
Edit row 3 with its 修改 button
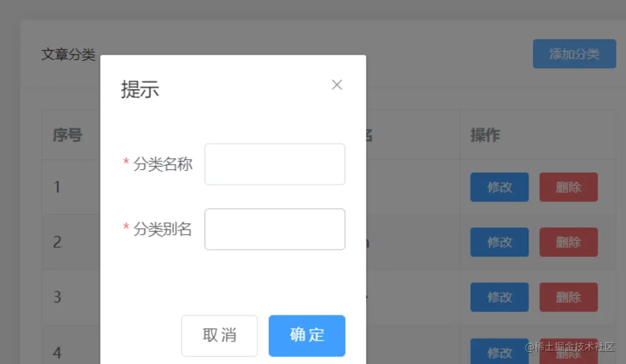(499, 297)
